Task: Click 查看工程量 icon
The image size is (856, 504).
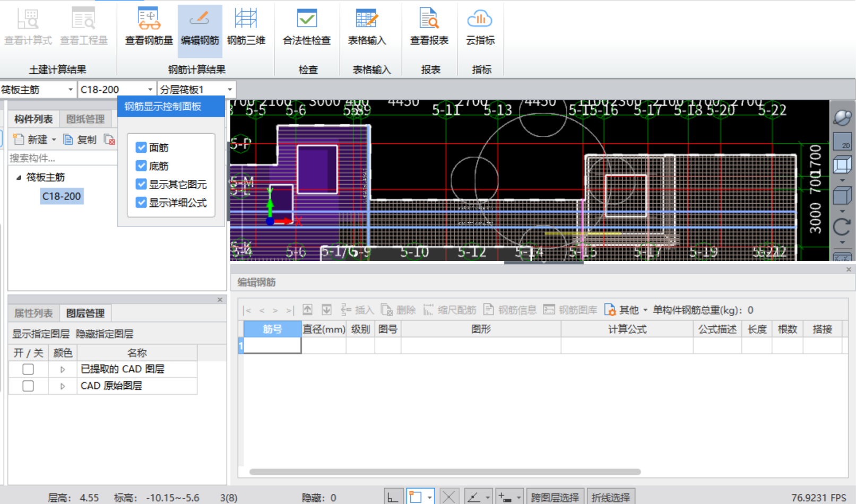Action: point(83,20)
